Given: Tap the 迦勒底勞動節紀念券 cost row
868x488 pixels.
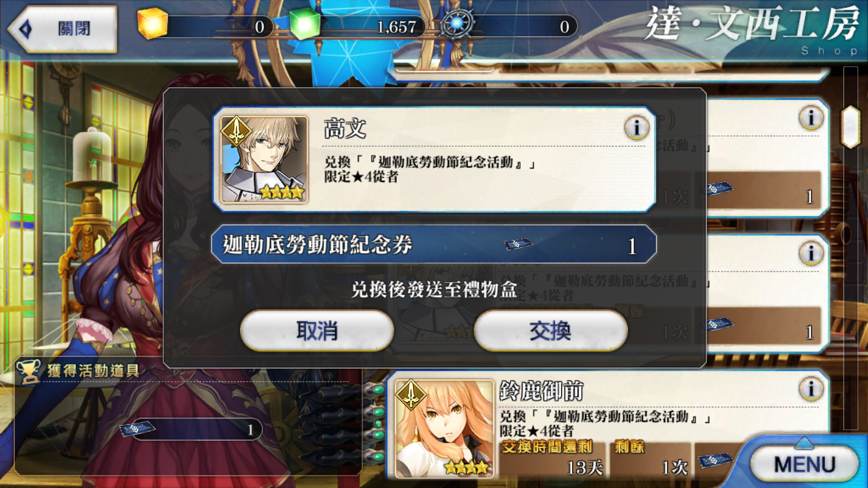Looking at the screenshot, I should (x=434, y=245).
